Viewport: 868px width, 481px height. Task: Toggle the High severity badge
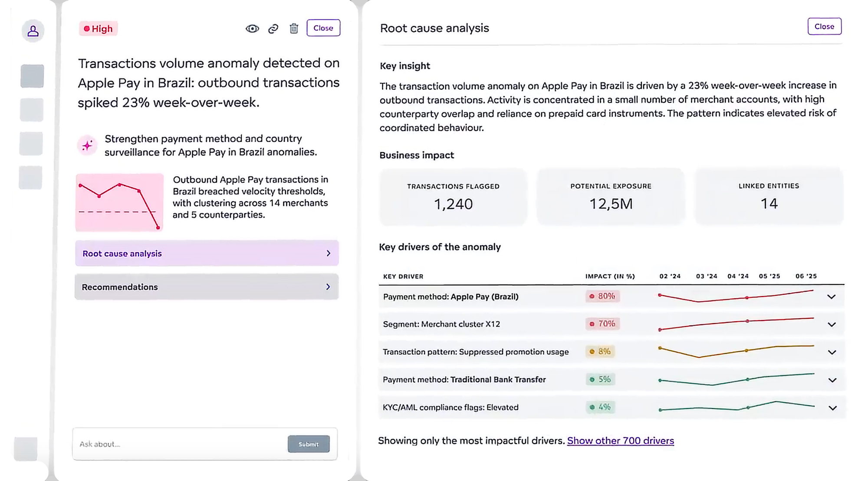tap(98, 28)
